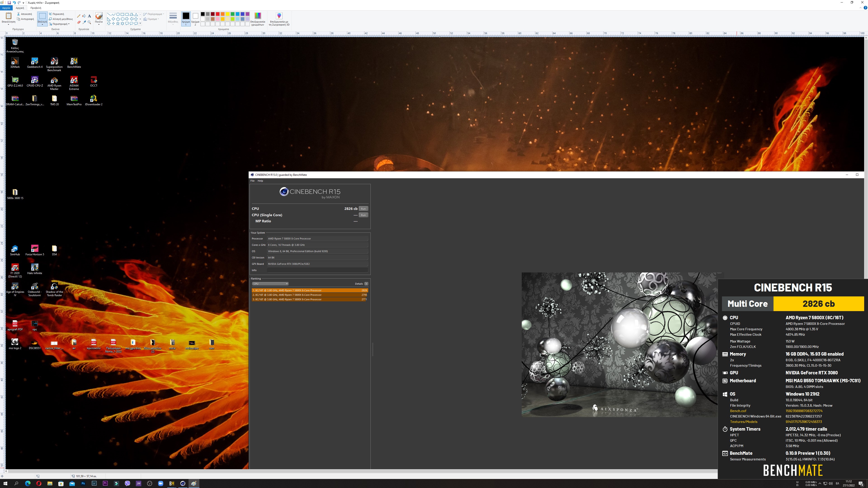Image resolution: width=868 pixels, height=488 pixels.
Task: Choose the Triangle shape
Action: click(x=136, y=14)
